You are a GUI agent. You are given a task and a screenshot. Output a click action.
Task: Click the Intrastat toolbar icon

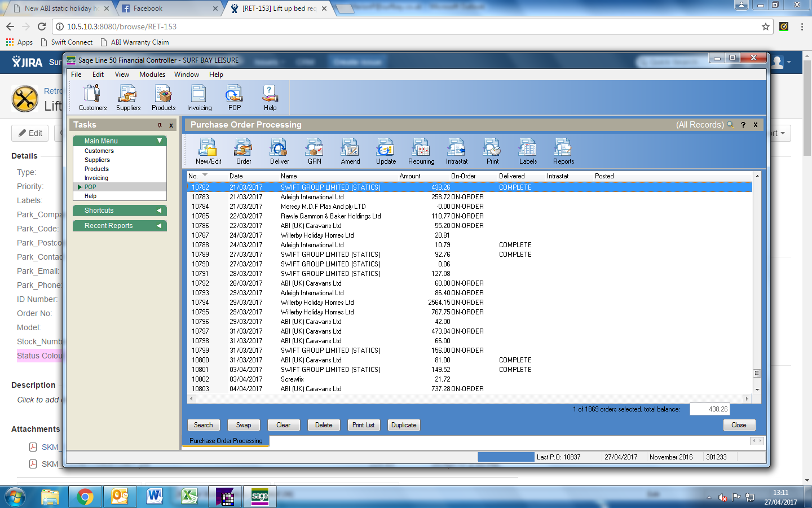point(456,151)
